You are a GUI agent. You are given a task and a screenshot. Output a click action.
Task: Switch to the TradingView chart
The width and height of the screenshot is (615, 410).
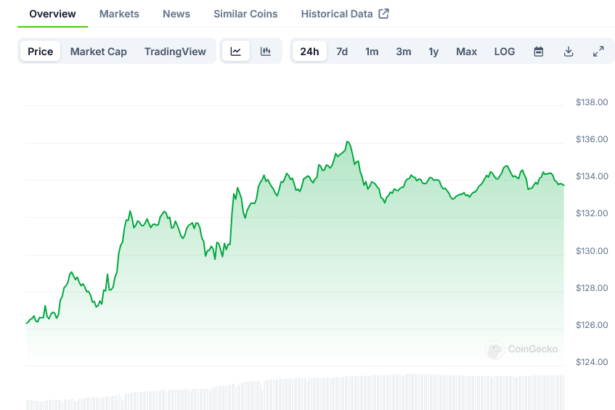(175, 52)
